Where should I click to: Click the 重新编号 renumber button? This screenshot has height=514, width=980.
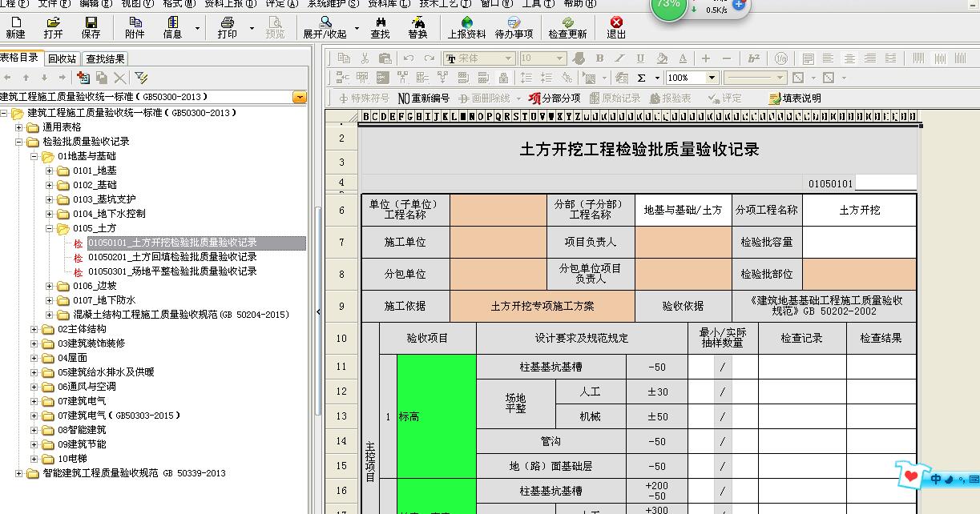[x=424, y=98]
